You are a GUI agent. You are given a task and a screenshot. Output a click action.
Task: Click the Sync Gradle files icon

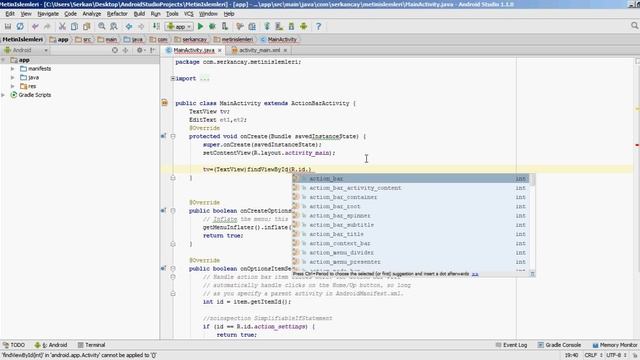[267, 27]
